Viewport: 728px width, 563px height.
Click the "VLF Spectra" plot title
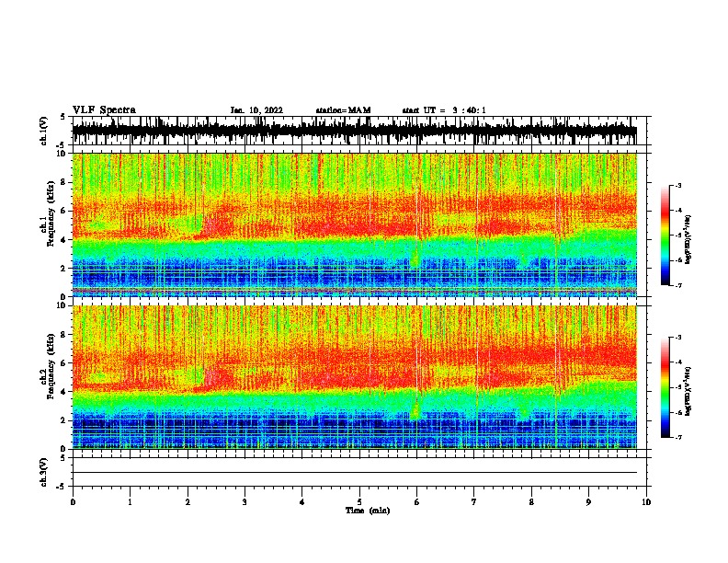tap(104, 110)
